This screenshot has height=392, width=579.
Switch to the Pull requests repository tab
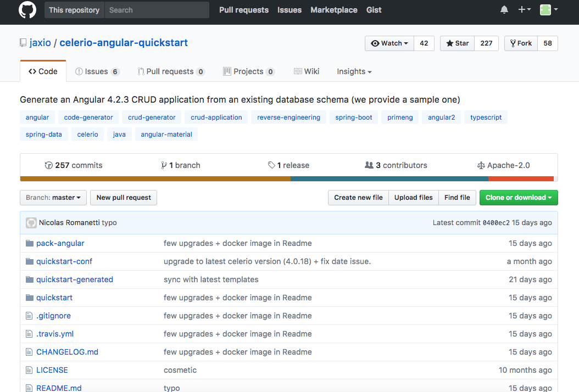[171, 71]
